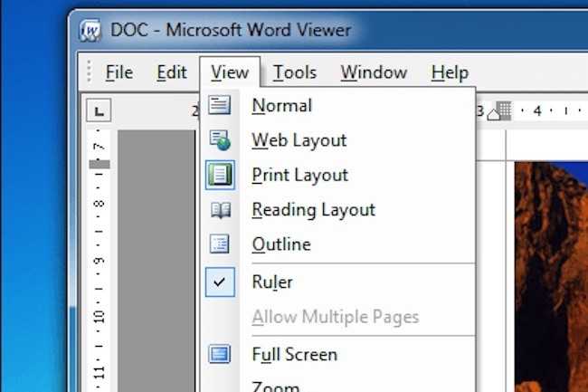This screenshot has width=588, height=392.
Task: Click the Print Layout page icon
Action: (220, 175)
